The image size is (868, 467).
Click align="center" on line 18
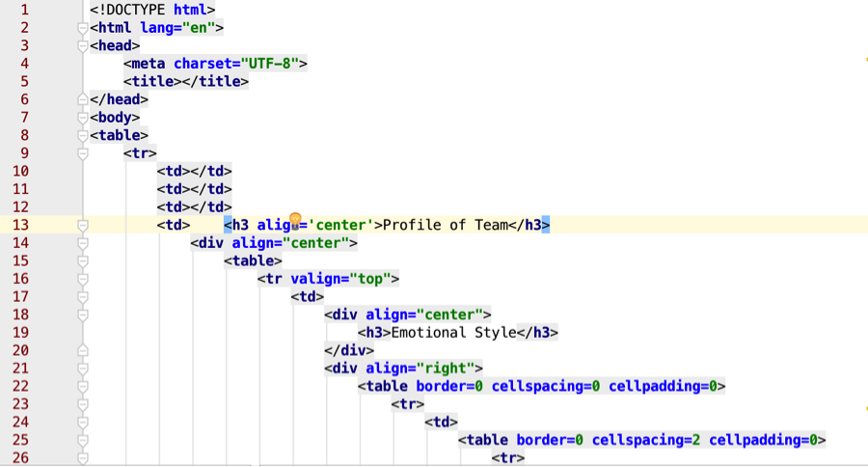click(424, 315)
